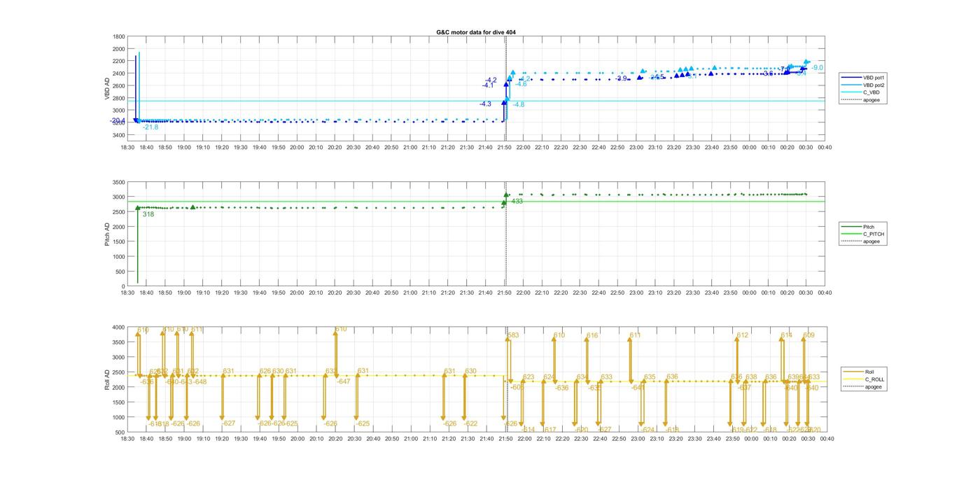The width and height of the screenshot is (980, 485).
Task: Select the "C_ROLL" legend entry
Action: click(x=864, y=379)
